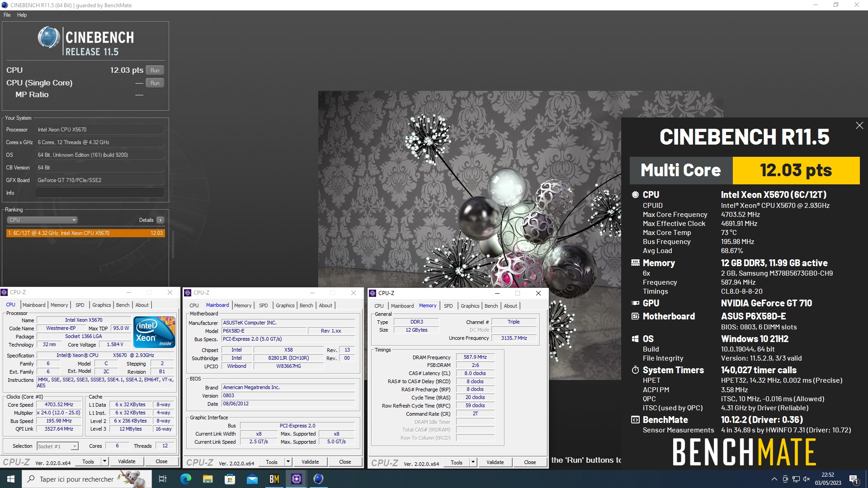Image resolution: width=868 pixels, height=488 pixels.
Task: Click the System Timers stopwatch icon
Action: (x=635, y=370)
